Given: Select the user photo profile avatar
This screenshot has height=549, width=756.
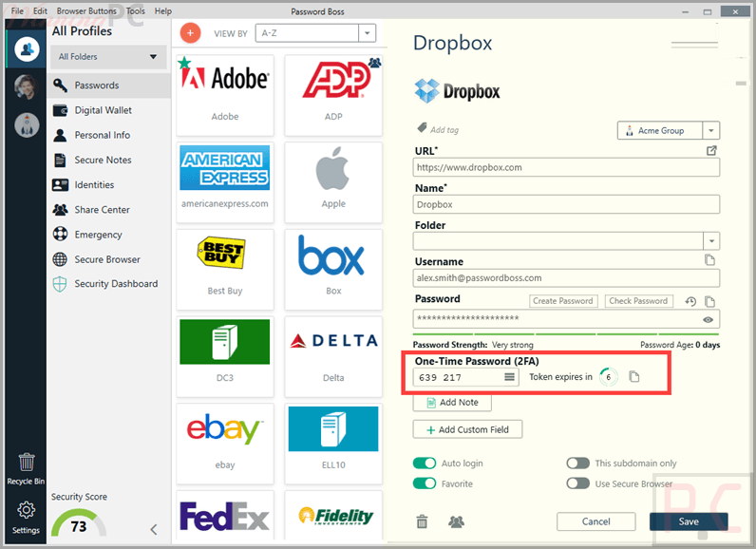Looking at the screenshot, I should pyautogui.click(x=26, y=87).
